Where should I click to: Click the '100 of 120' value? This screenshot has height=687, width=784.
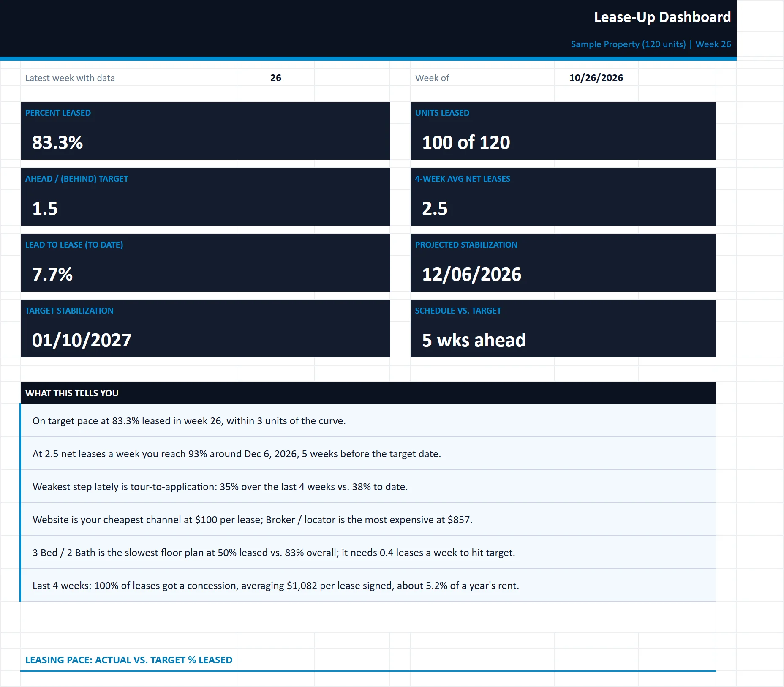tap(466, 142)
